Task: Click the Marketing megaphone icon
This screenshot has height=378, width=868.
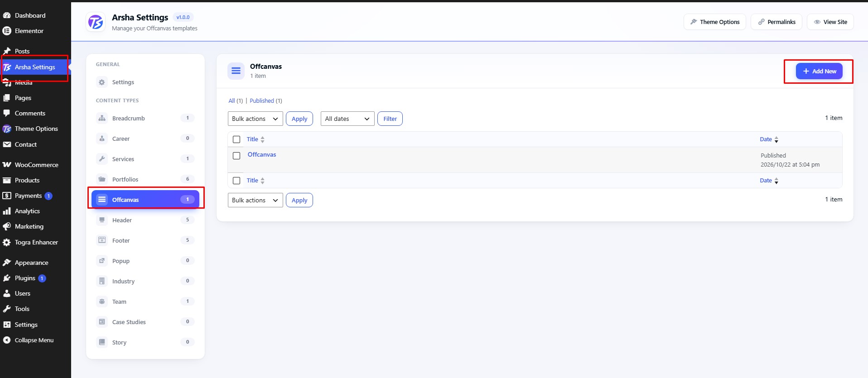Action: coord(7,226)
